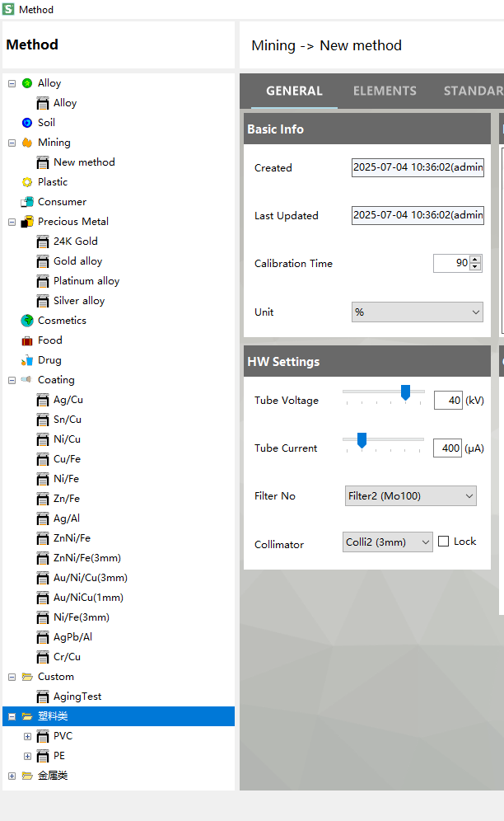Switch to the ELEMENTS tab
This screenshot has width=504, height=821.
click(x=385, y=91)
